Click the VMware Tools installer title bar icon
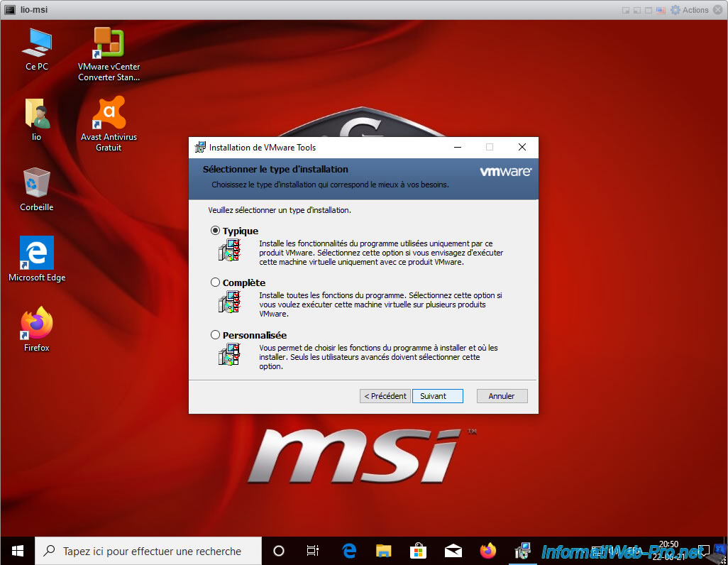 [x=200, y=148]
